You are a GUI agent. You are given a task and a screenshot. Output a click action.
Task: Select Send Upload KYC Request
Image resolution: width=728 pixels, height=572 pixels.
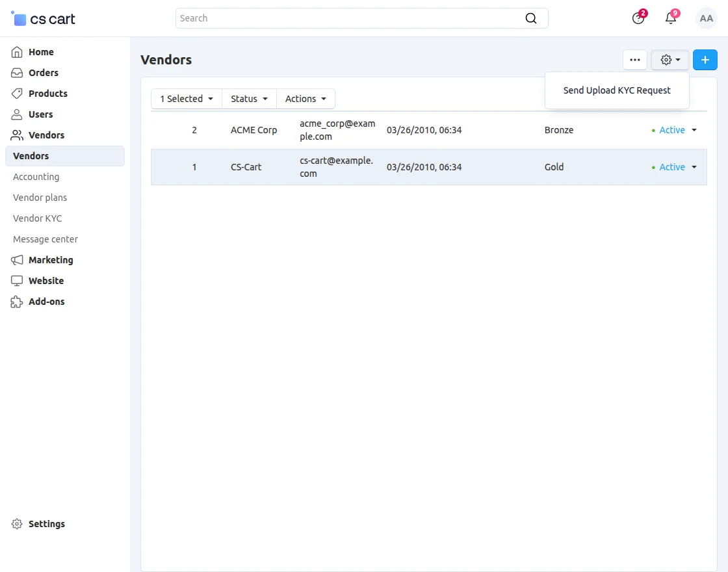click(x=616, y=90)
